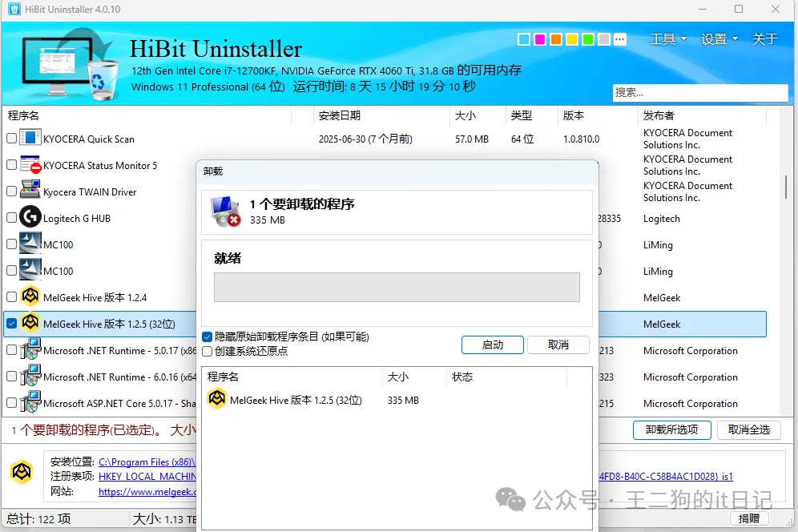Select the green theme color swatch
The image size is (798, 532).
(588, 39)
